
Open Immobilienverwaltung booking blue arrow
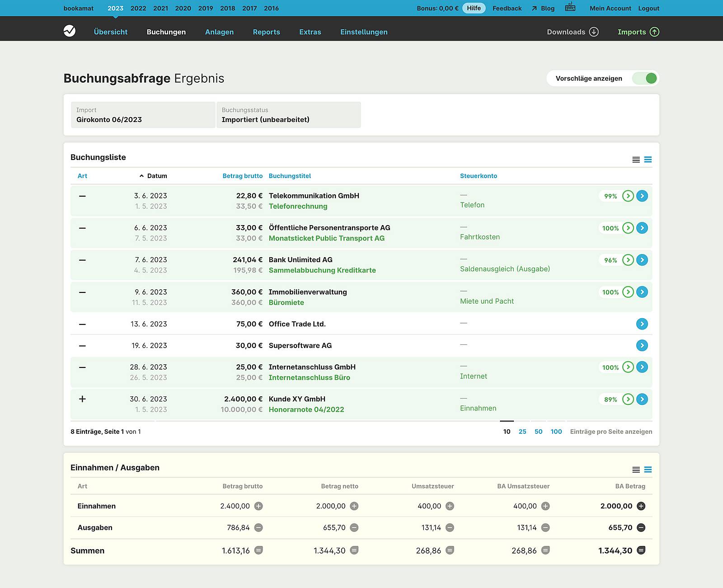click(642, 292)
